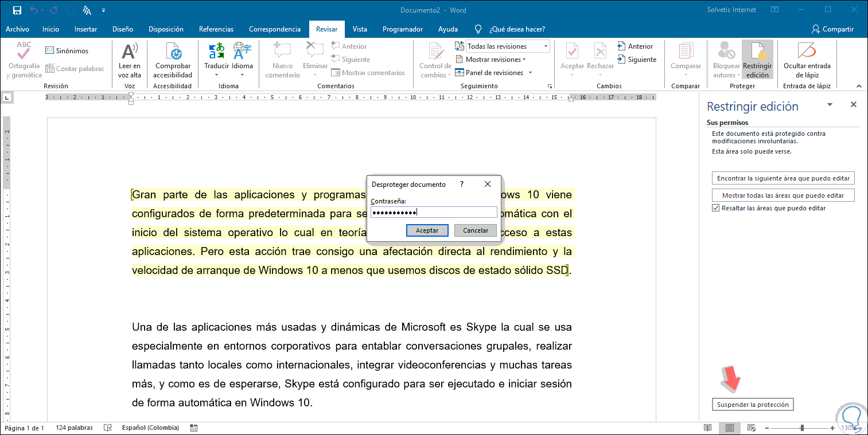Open the Archivo tab

pos(17,29)
